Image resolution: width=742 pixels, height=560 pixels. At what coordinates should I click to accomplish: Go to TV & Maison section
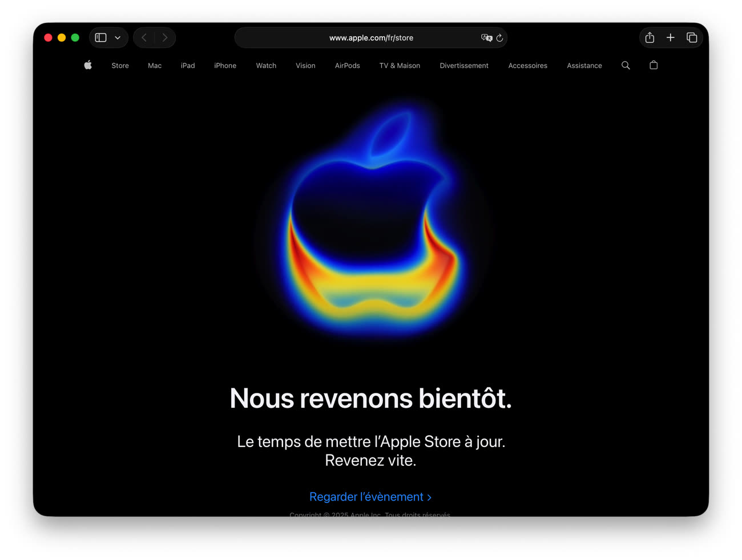(x=400, y=66)
